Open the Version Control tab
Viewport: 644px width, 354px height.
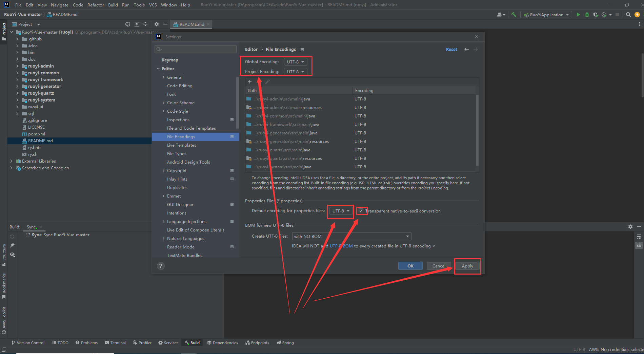[28, 343]
